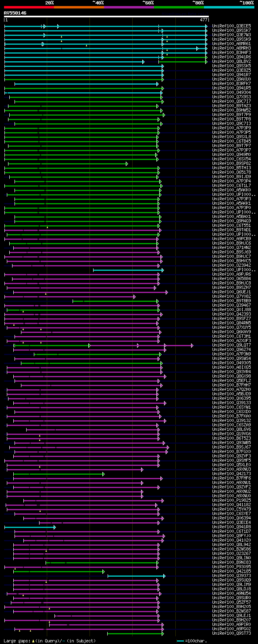Select label UniRef100_Q8GX98

(231, 376)
